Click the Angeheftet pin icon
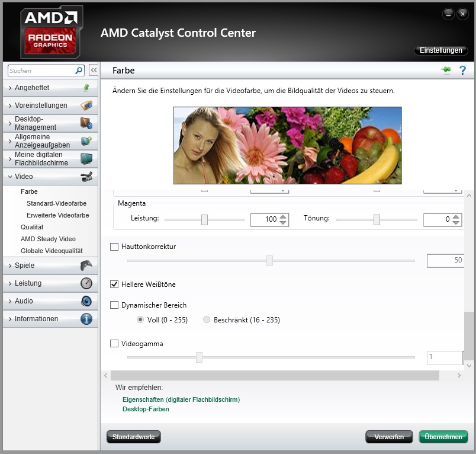 tap(86, 88)
